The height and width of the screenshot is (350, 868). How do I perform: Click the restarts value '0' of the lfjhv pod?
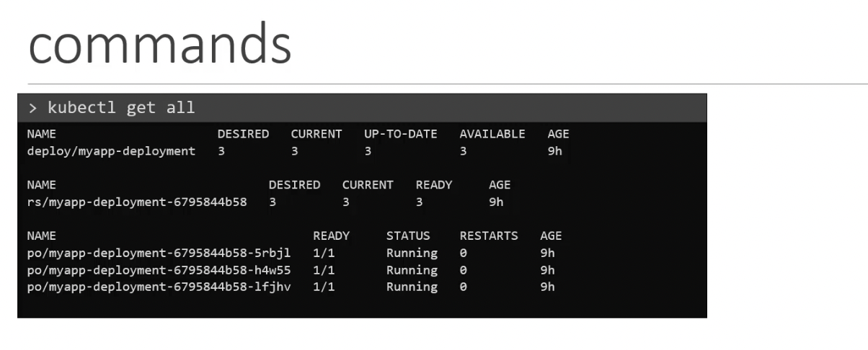coord(463,287)
